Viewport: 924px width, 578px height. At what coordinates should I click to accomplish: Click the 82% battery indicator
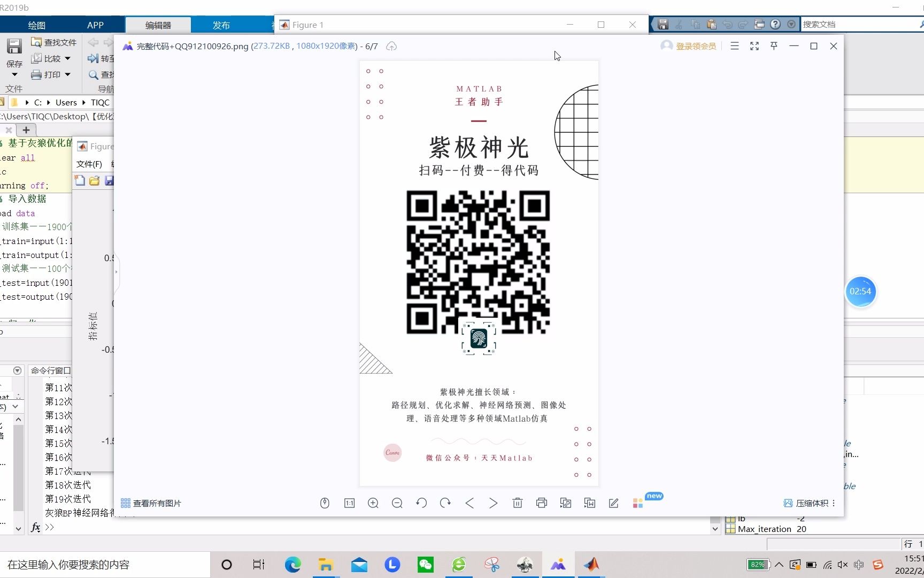pyautogui.click(x=758, y=565)
